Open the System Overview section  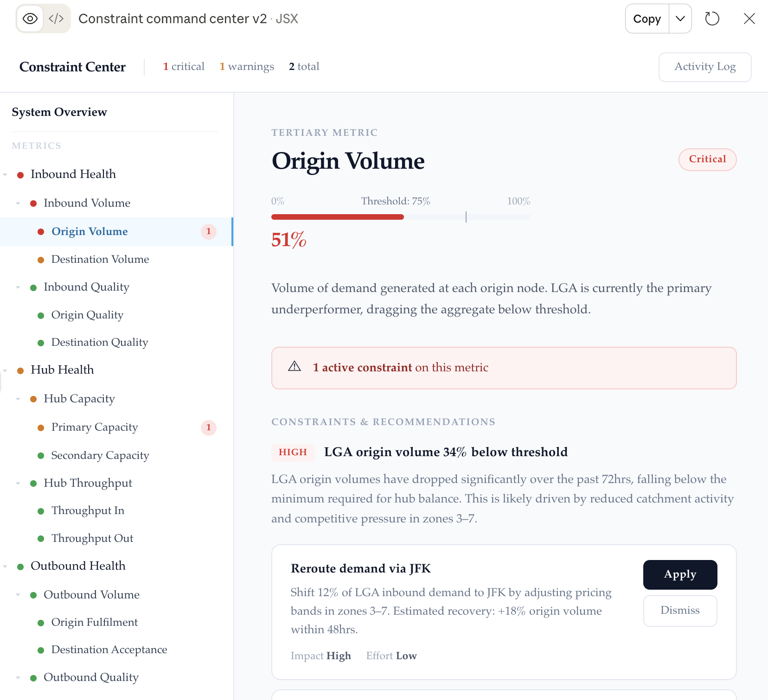tap(59, 112)
